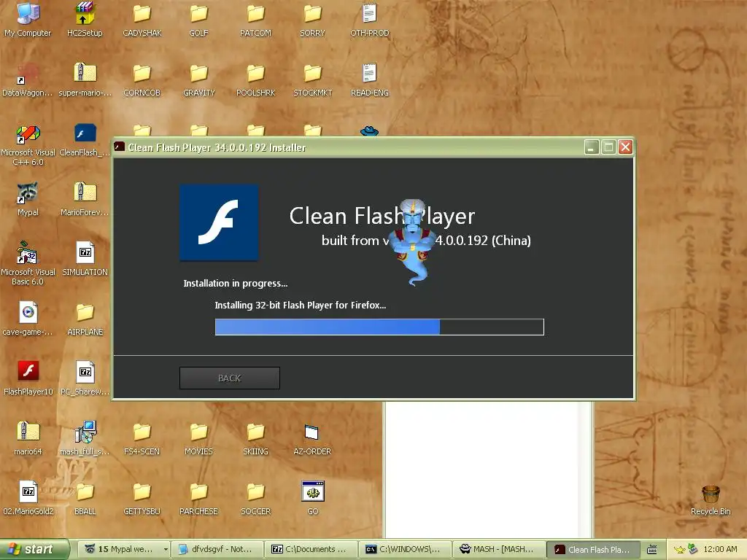Click the clock showing 12:00 AM
Image resolution: width=747 pixels, height=560 pixels.
coord(720,549)
